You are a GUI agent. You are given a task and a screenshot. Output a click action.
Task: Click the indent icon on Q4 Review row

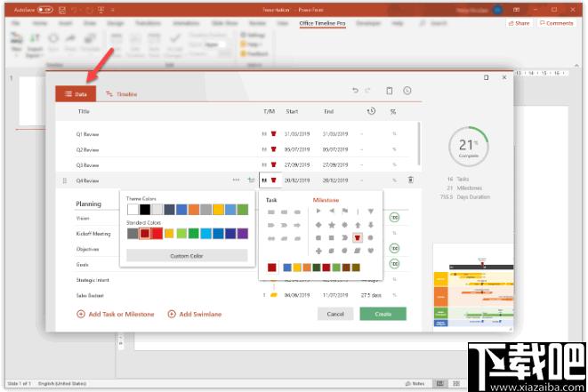point(251,180)
